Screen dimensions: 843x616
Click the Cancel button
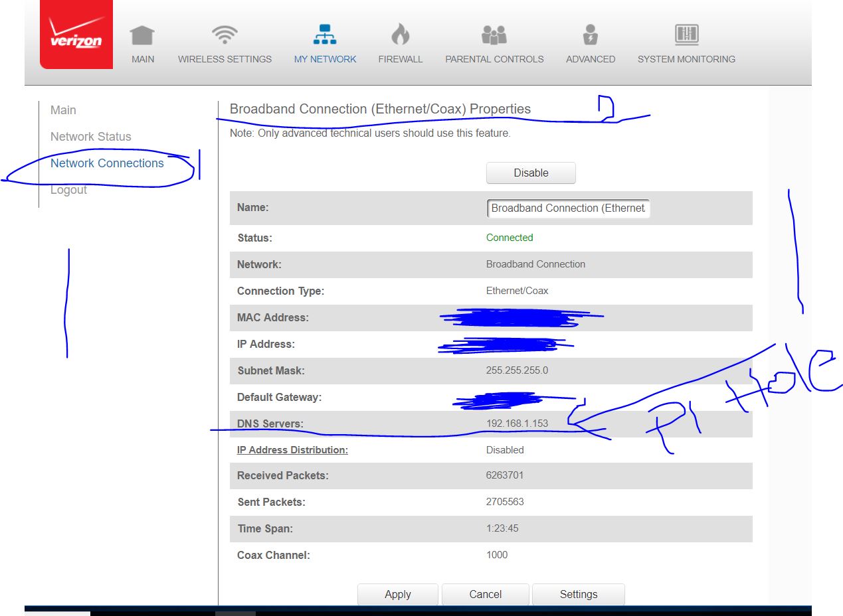click(x=486, y=594)
